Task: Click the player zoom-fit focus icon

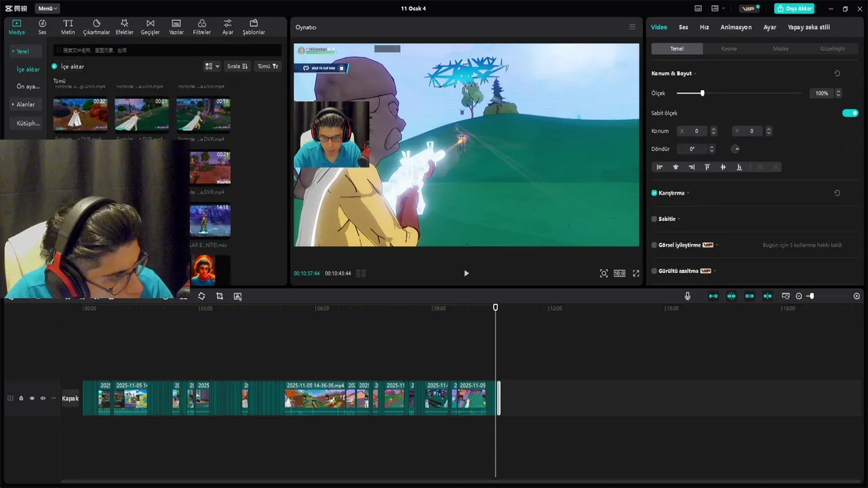Action: [x=604, y=273]
